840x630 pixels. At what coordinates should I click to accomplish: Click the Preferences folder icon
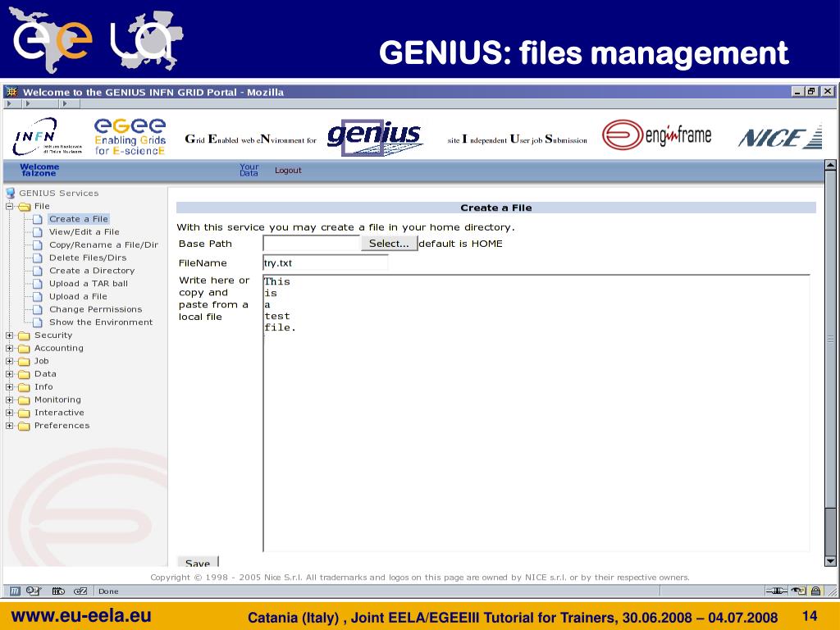coord(24,426)
